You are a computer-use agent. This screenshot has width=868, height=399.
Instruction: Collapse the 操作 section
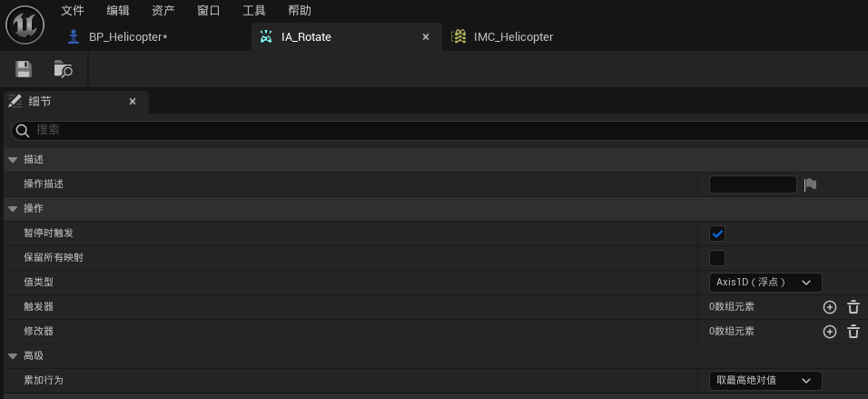[13, 208]
